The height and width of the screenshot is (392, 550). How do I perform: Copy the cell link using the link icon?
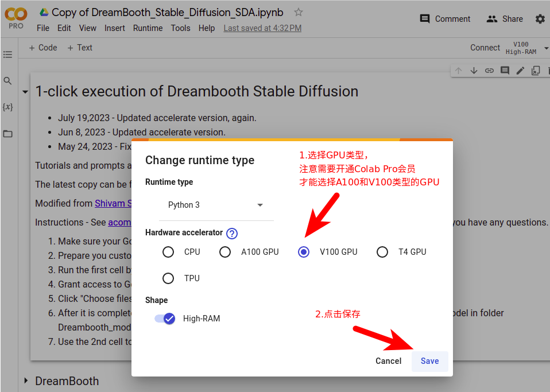(x=489, y=69)
